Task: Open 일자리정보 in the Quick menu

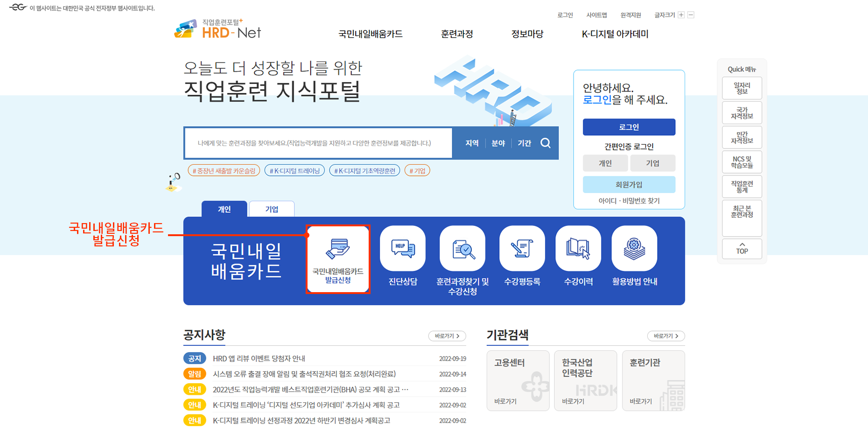Action: click(742, 88)
